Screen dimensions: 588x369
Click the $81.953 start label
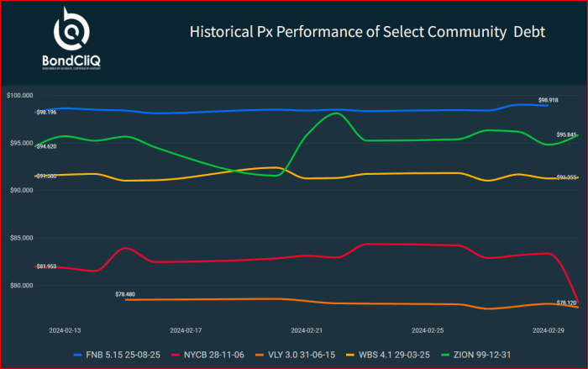point(46,266)
